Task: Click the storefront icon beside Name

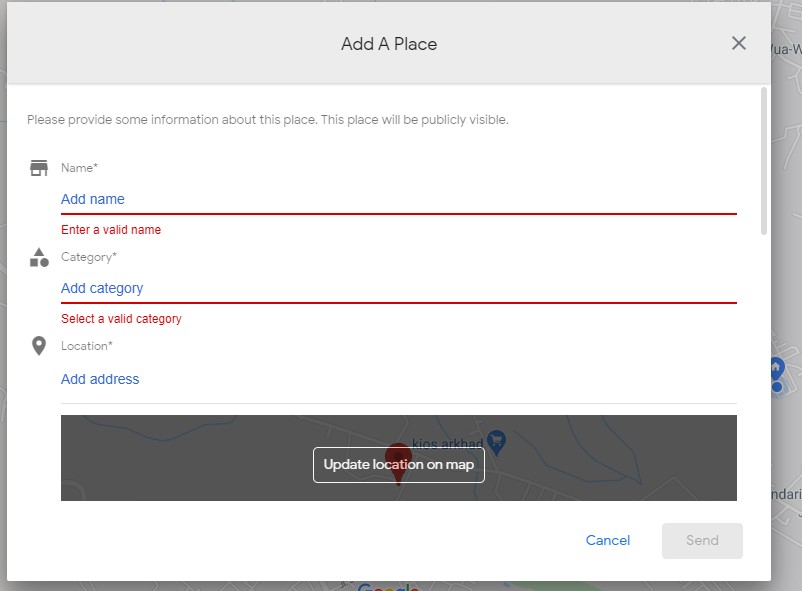Action: pyautogui.click(x=39, y=168)
